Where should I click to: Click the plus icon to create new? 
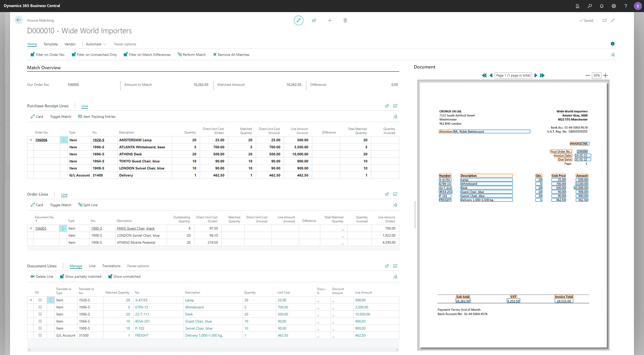pos(330,20)
